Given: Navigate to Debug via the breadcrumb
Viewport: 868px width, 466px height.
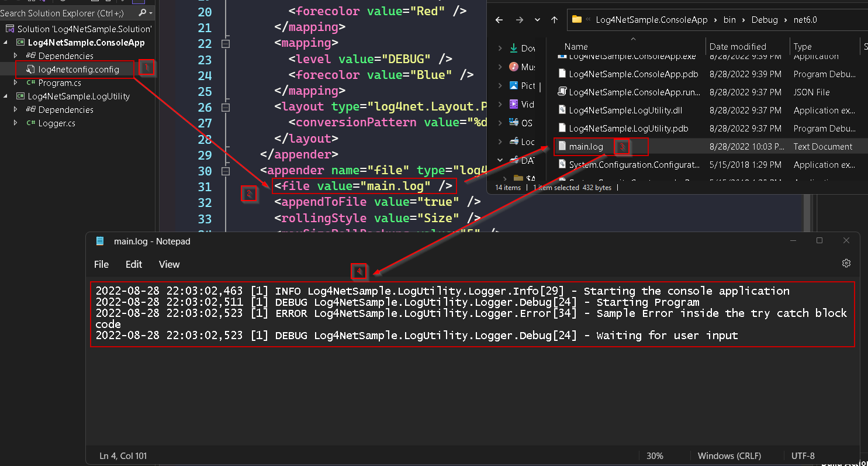Looking at the screenshot, I should tap(765, 19).
